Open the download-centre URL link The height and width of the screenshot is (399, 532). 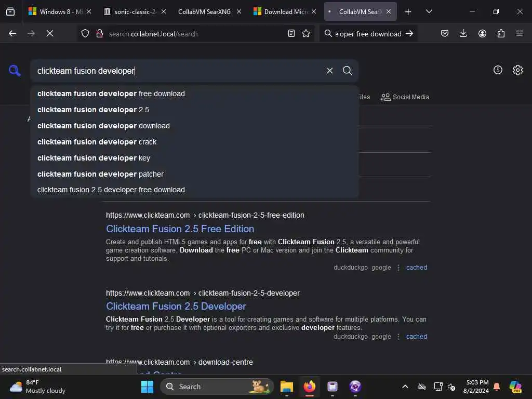(179, 362)
